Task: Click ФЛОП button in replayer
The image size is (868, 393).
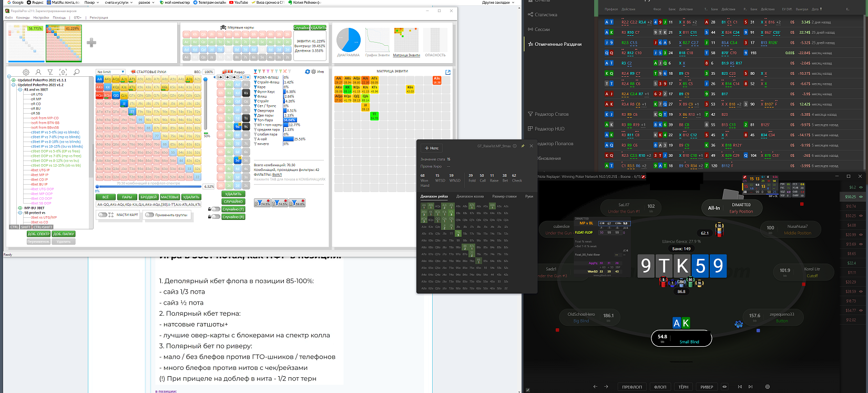Action: pyautogui.click(x=660, y=387)
